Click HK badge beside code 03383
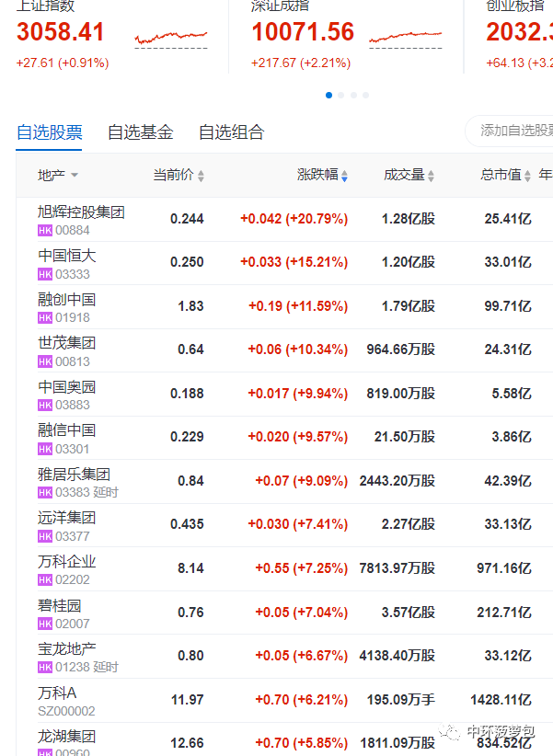 [45, 492]
